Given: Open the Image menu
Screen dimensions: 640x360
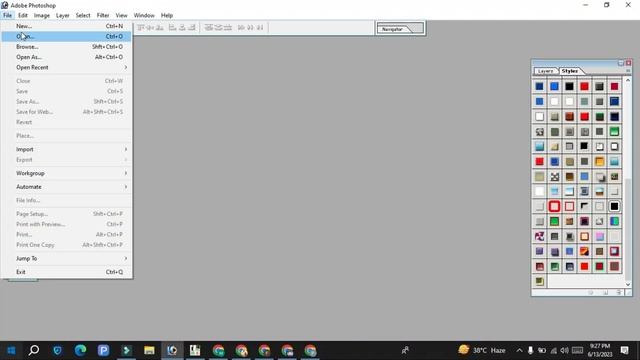Looking at the screenshot, I should pos(42,15).
